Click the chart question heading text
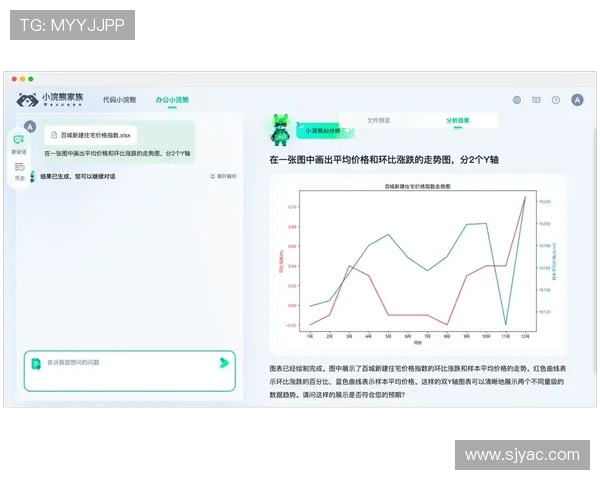This screenshot has height=480, width=600. 384,160
